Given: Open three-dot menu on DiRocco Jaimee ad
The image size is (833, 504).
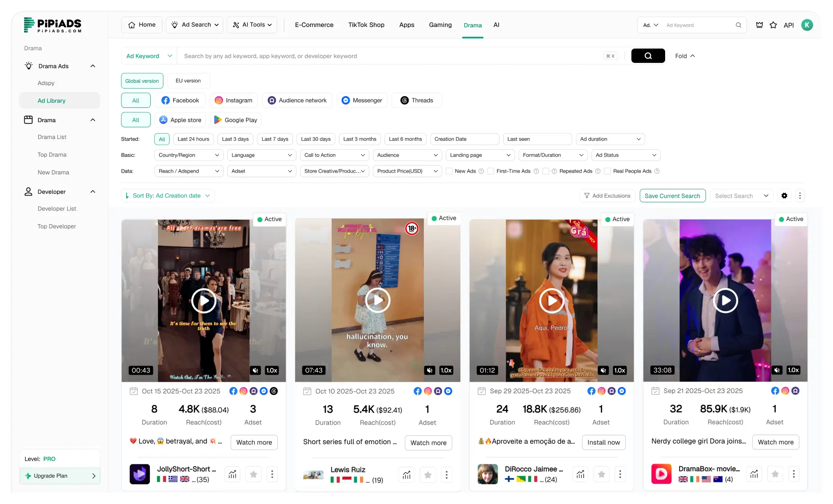Looking at the screenshot, I should pyautogui.click(x=620, y=474).
